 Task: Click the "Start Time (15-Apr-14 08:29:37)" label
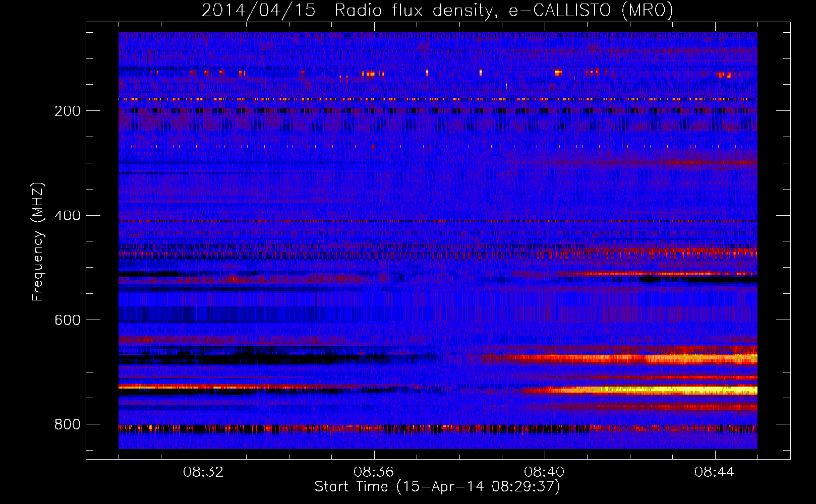(437, 487)
